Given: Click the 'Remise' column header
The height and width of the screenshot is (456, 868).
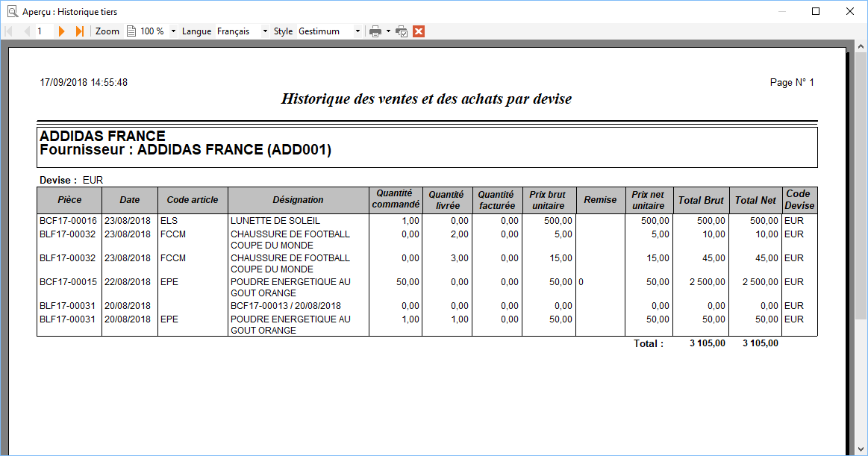Looking at the screenshot, I should pos(600,200).
